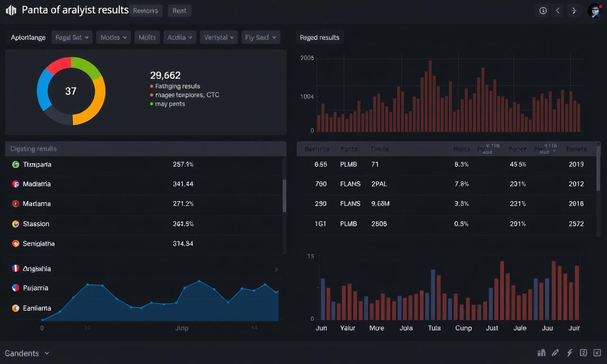Expand the Modes dropdown filter
Viewport: 607px width, 364px height.
tap(113, 37)
